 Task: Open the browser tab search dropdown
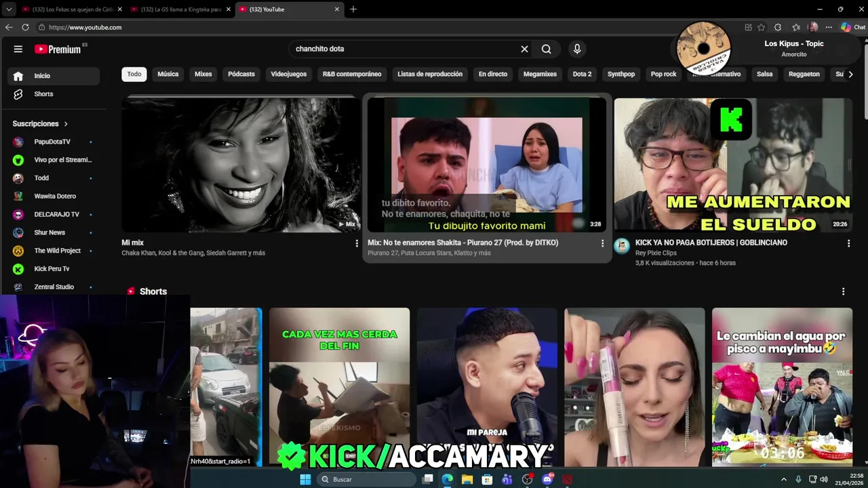pyautogui.click(x=8, y=9)
